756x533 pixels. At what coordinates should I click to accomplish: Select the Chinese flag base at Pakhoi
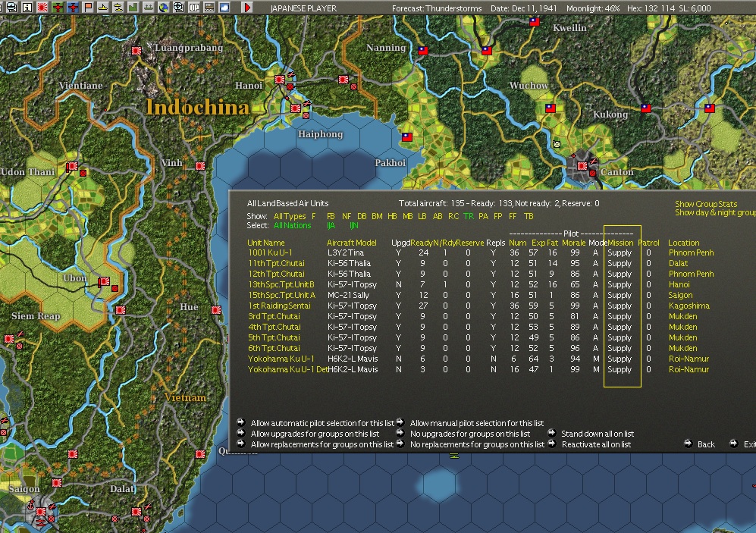click(x=407, y=137)
